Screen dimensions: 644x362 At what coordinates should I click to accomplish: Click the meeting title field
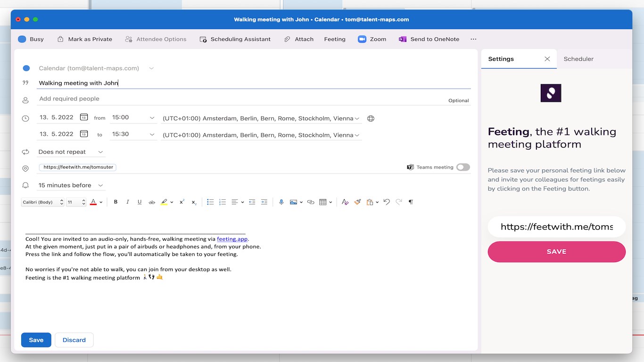tap(254, 83)
